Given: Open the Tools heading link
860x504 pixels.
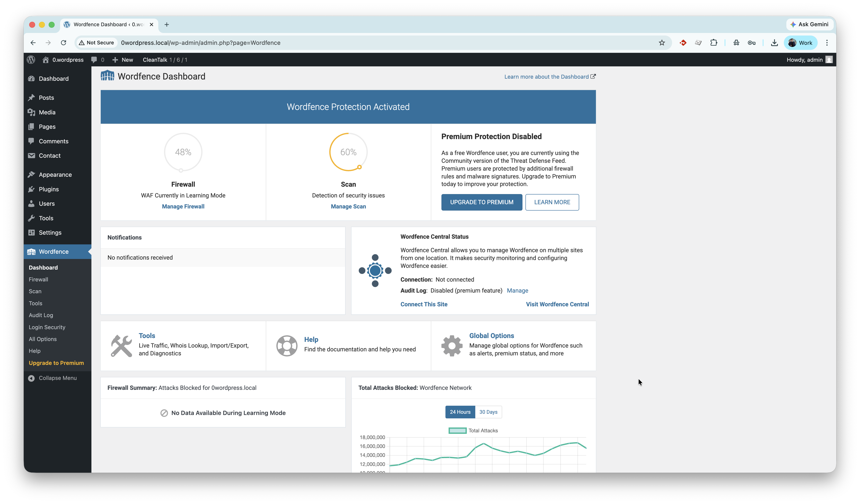Looking at the screenshot, I should [147, 336].
